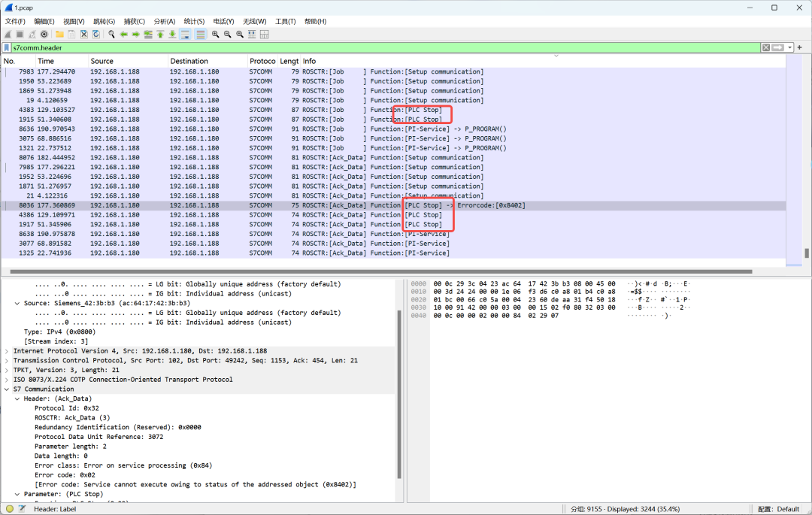Open the 捕获(C) menu
This screenshot has height=515, width=812.
coord(134,21)
